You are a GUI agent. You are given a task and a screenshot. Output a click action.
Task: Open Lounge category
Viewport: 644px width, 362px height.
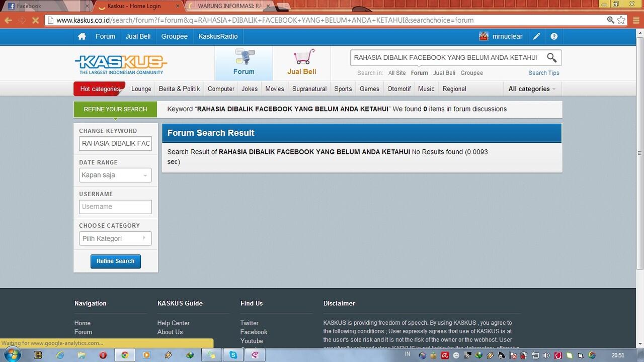tap(141, 88)
